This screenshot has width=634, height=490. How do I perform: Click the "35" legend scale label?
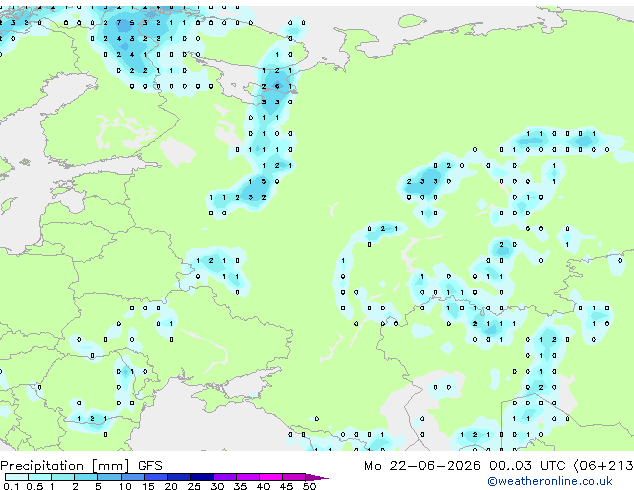(x=240, y=486)
